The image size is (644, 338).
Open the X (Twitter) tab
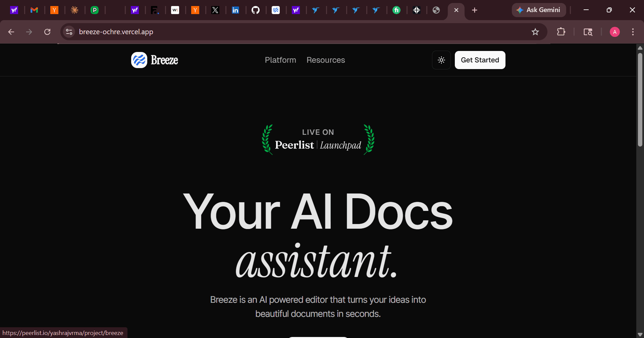(215, 10)
